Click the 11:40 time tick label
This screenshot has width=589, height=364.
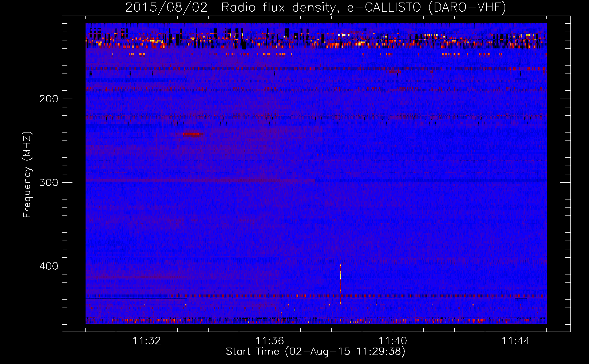tap(393, 341)
